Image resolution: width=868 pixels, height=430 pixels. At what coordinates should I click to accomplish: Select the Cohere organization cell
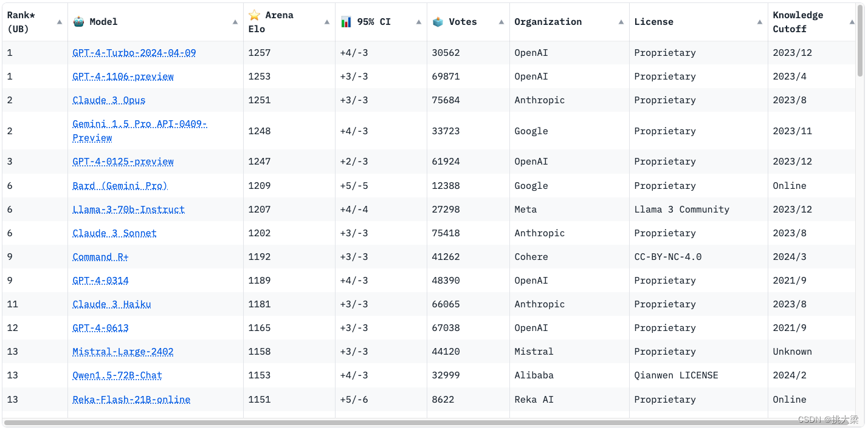click(570, 257)
